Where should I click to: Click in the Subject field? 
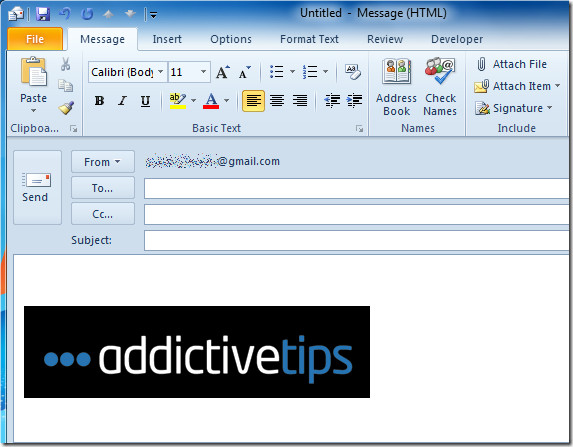coord(357,240)
